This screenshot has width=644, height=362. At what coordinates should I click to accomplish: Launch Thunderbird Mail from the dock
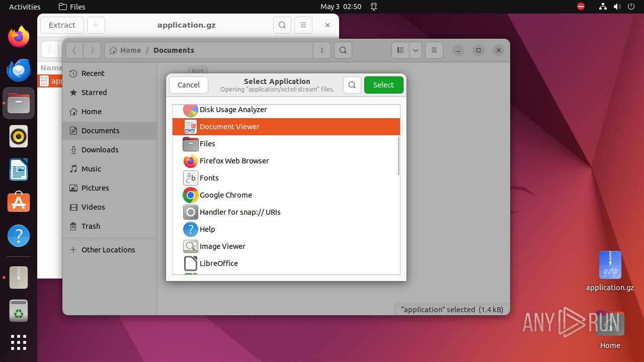[19, 70]
